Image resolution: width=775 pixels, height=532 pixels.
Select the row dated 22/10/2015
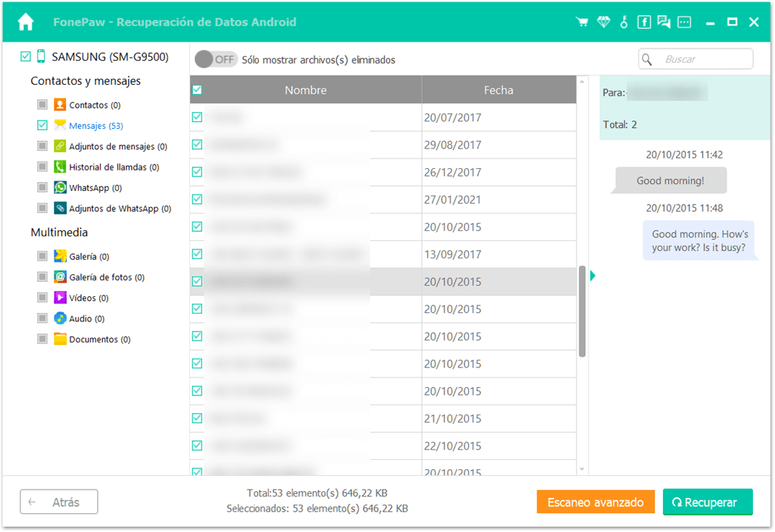click(383, 446)
